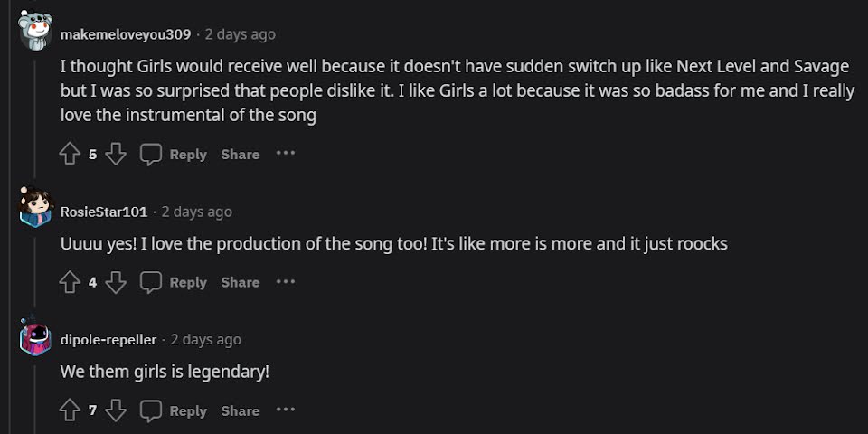The image size is (868, 434).
Task: Open more options on makemeloveyou309's comment
Action: coord(286,154)
